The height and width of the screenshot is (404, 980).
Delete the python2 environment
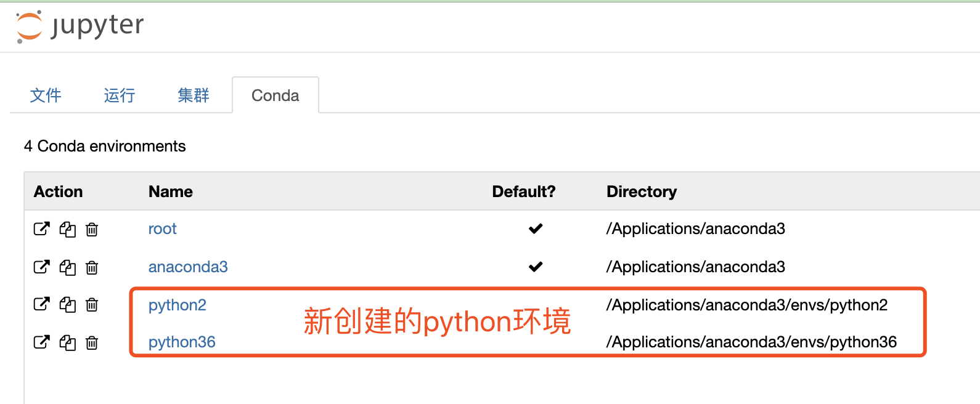point(92,304)
